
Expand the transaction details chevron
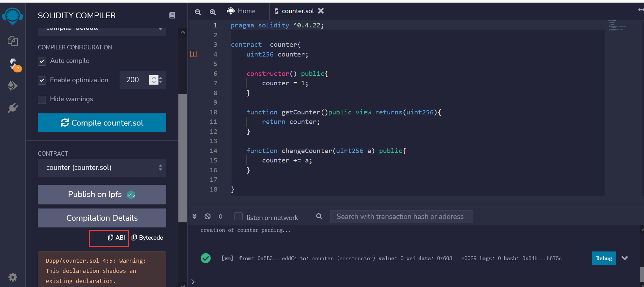tap(625, 258)
